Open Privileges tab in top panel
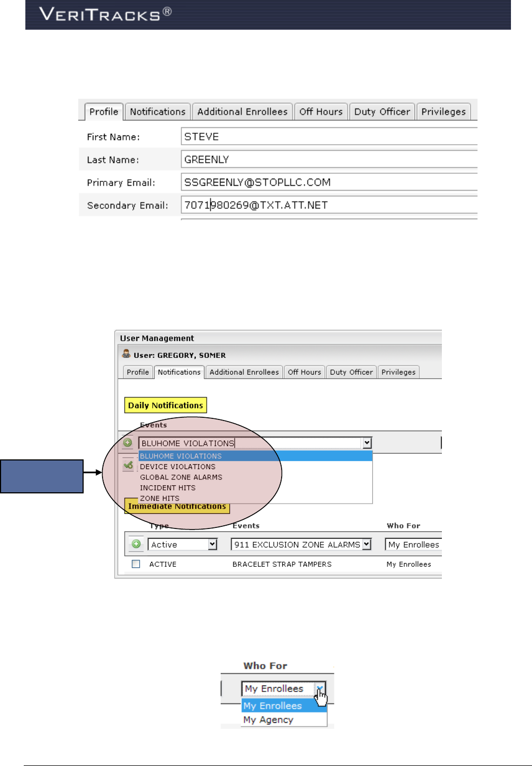 pyautogui.click(x=444, y=112)
